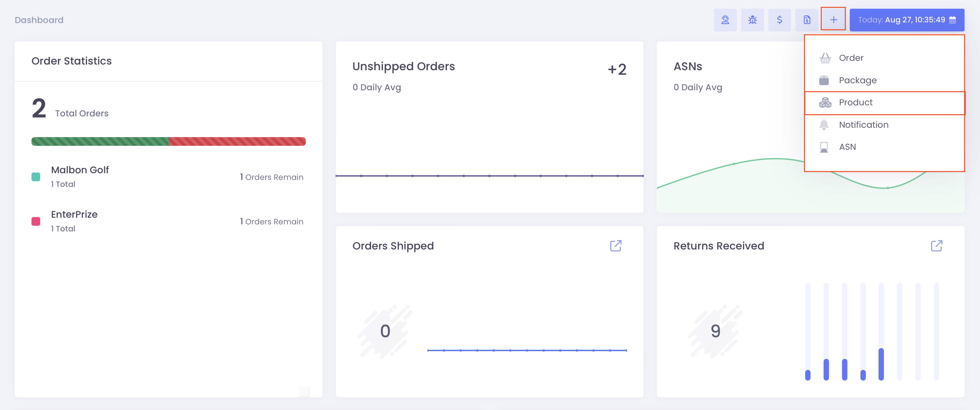The height and width of the screenshot is (410, 980).
Task: Click the invoice document icon button
Action: [807, 20]
